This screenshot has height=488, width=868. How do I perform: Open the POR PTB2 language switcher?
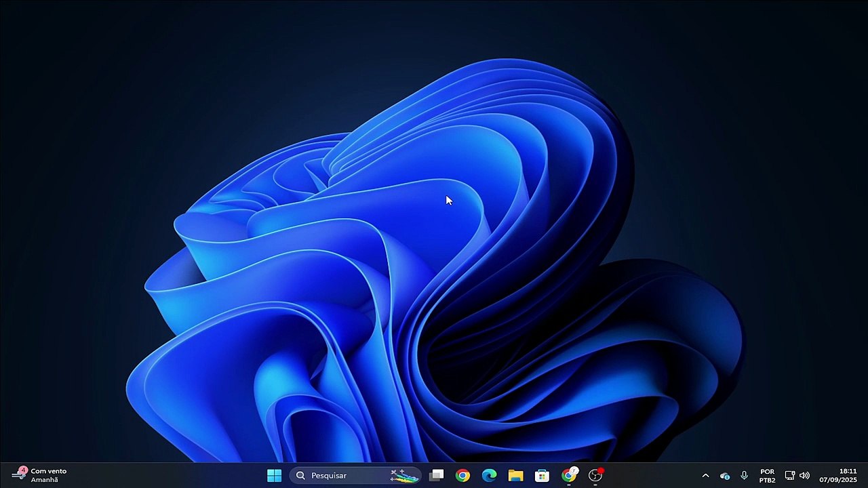(768, 476)
